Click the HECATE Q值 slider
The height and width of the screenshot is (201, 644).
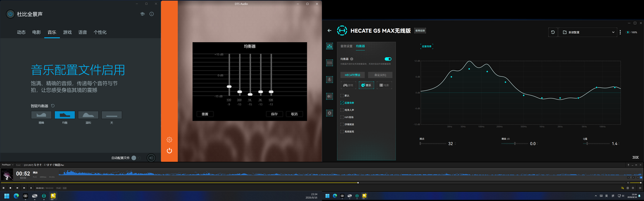[x=596, y=144]
